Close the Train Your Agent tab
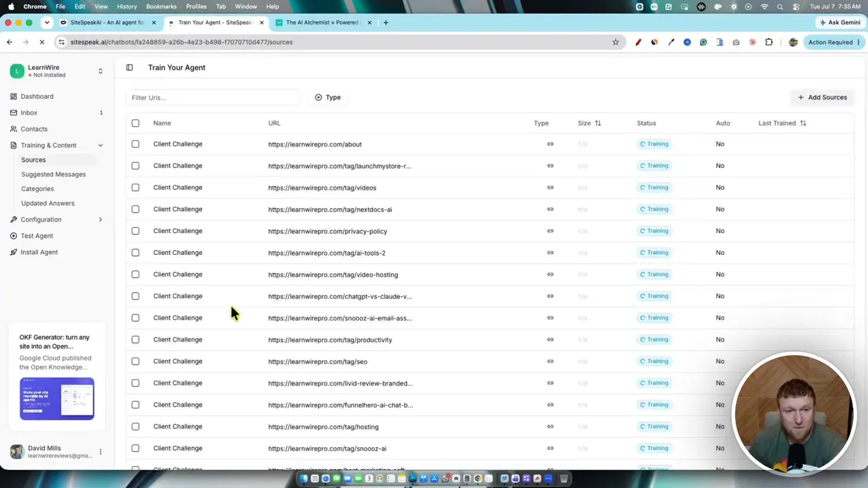This screenshot has width=868, height=488. click(262, 22)
